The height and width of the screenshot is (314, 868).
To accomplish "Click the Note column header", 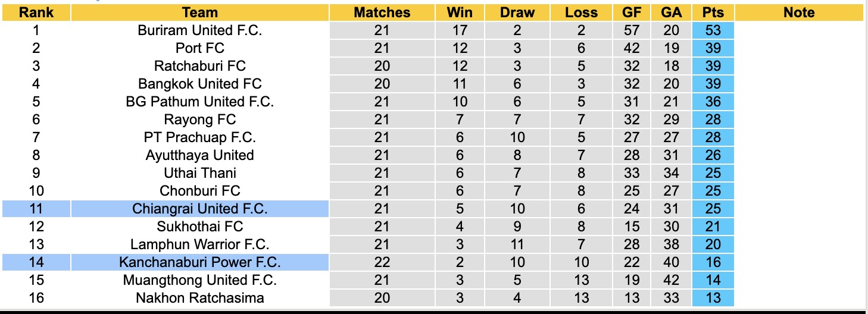I will pyautogui.click(x=798, y=12).
